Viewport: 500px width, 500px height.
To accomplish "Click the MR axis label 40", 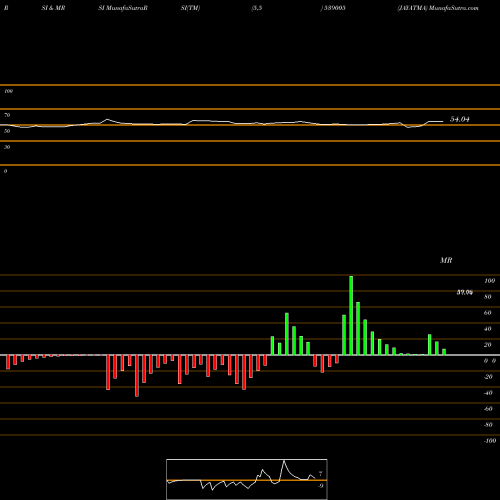I will pos(488,329).
